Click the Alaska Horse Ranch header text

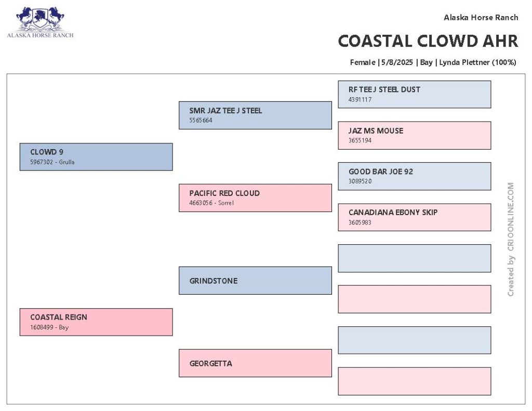coord(481,17)
